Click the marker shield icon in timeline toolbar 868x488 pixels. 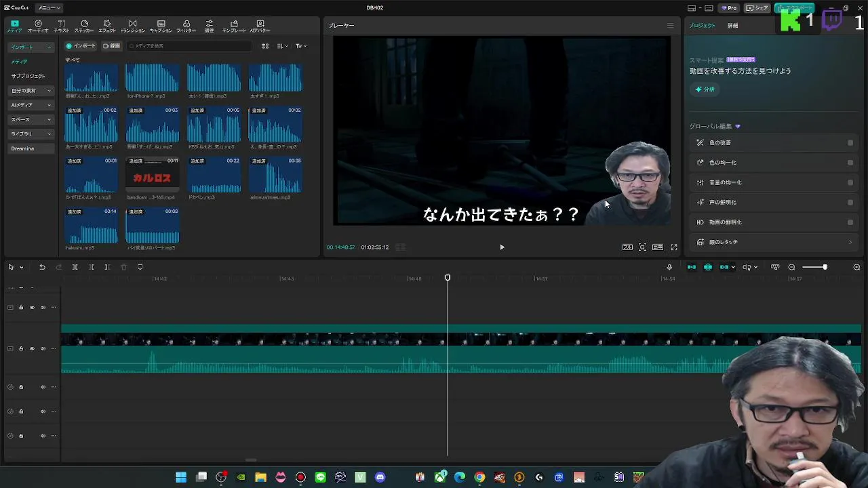[x=140, y=267]
